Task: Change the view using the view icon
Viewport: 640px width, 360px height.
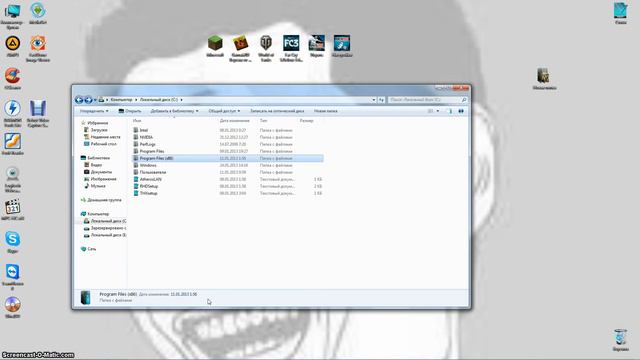Action: (430, 111)
